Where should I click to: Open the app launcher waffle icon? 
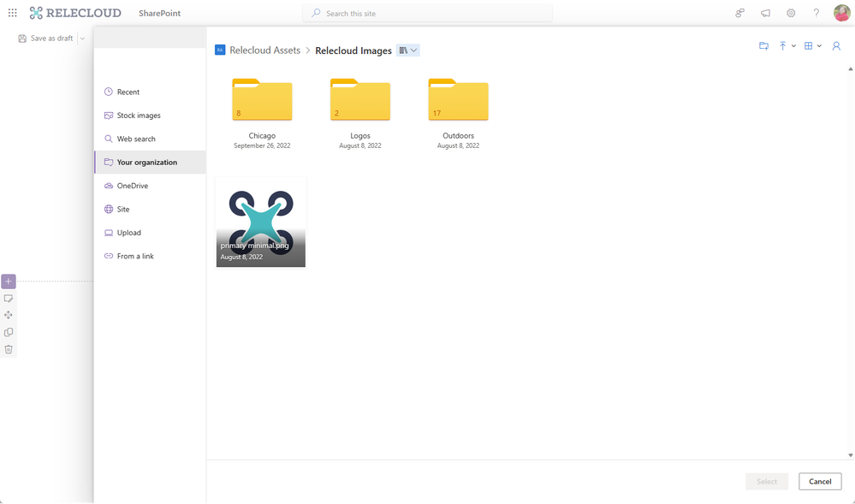point(13,13)
